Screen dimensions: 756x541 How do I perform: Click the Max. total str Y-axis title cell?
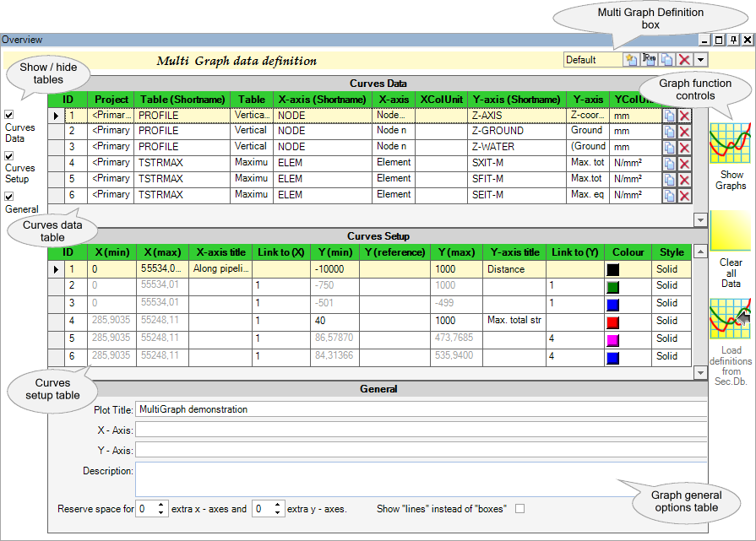click(514, 321)
